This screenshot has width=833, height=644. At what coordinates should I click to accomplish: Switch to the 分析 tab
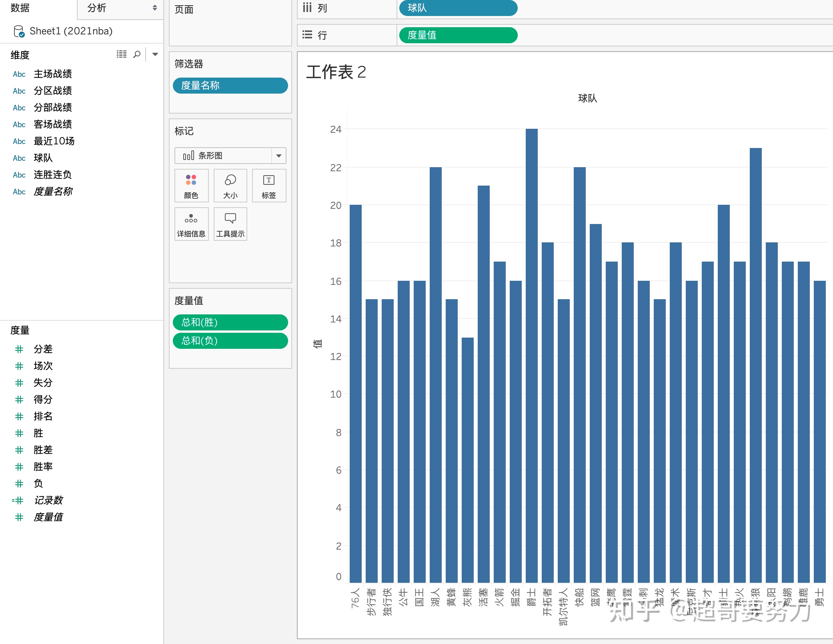(97, 8)
